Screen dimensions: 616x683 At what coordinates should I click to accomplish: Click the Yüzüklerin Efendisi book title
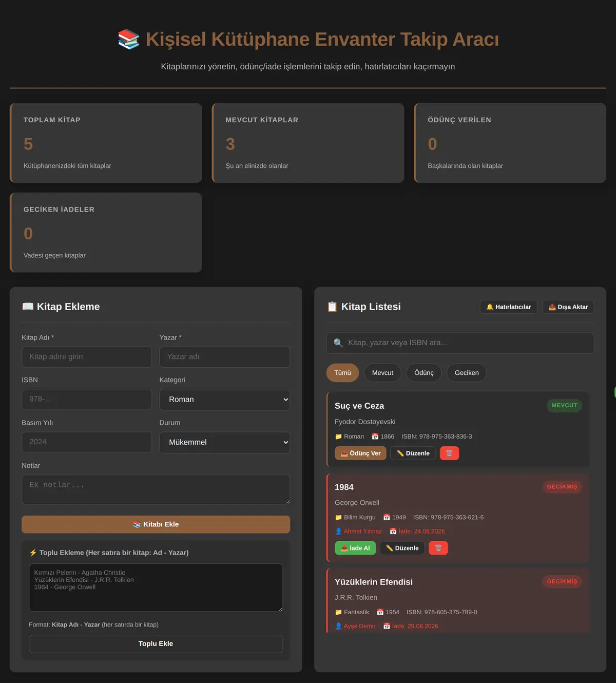[374, 582]
